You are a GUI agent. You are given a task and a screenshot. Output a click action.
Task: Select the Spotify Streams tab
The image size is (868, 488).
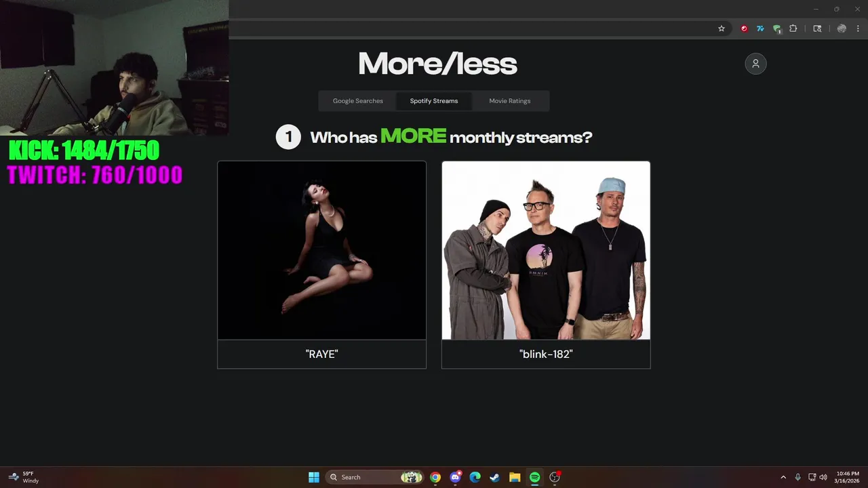(x=434, y=101)
